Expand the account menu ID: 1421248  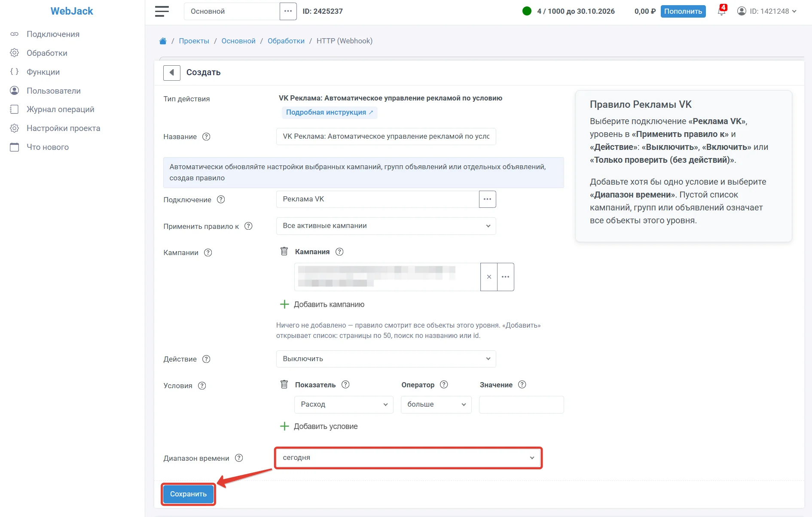(x=767, y=11)
